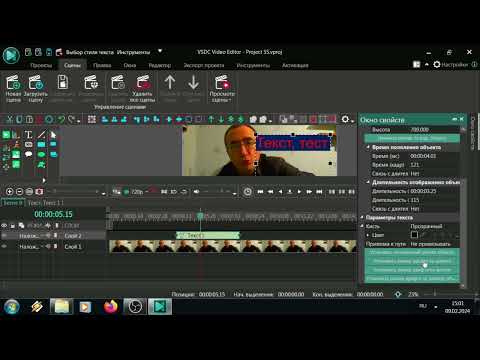480x360 pixels.
Task: Jump to start with the first playback button
Action: point(260,192)
